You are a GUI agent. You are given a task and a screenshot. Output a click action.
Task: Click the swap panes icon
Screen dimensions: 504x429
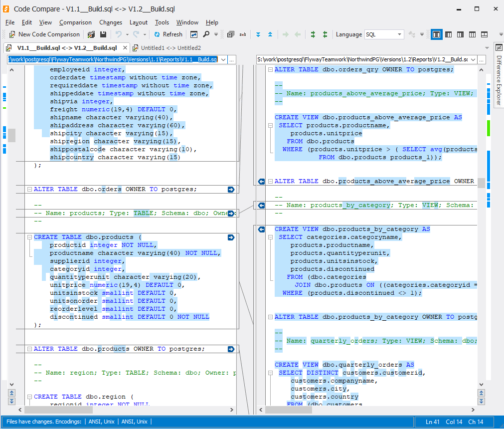click(x=194, y=34)
